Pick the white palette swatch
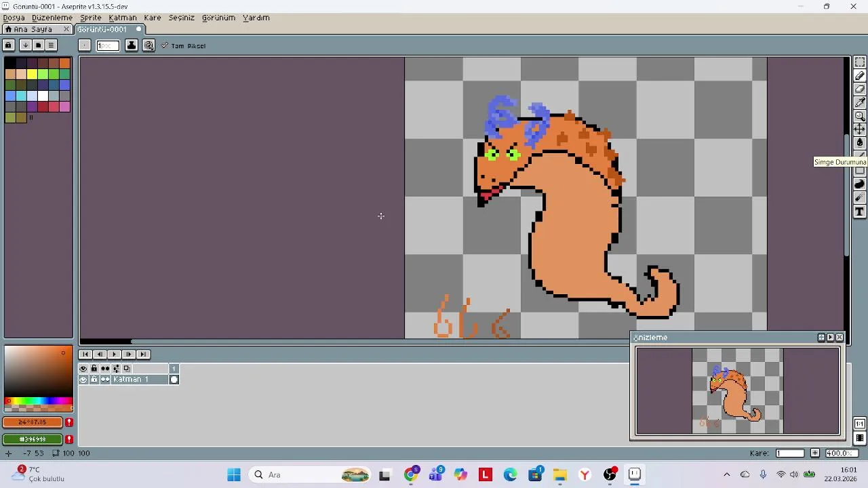868x488 pixels. click(x=43, y=96)
